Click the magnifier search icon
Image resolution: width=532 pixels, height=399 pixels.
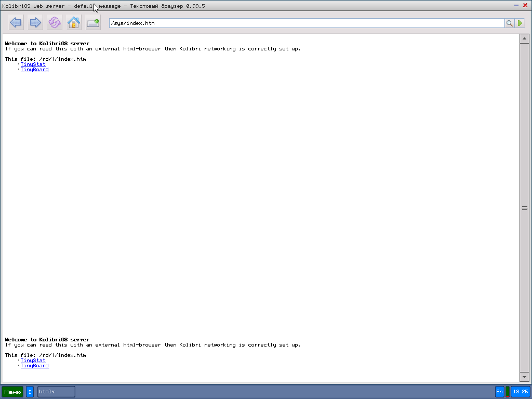tap(509, 23)
